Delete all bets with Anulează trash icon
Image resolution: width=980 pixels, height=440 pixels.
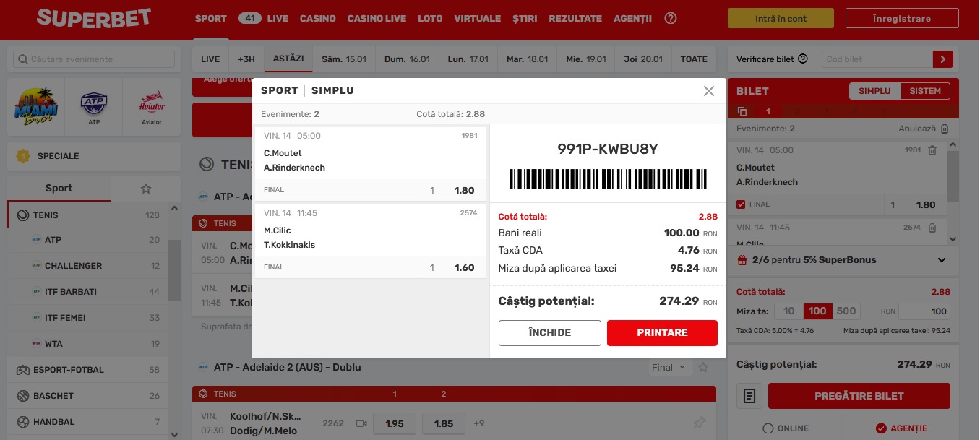[x=945, y=129]
